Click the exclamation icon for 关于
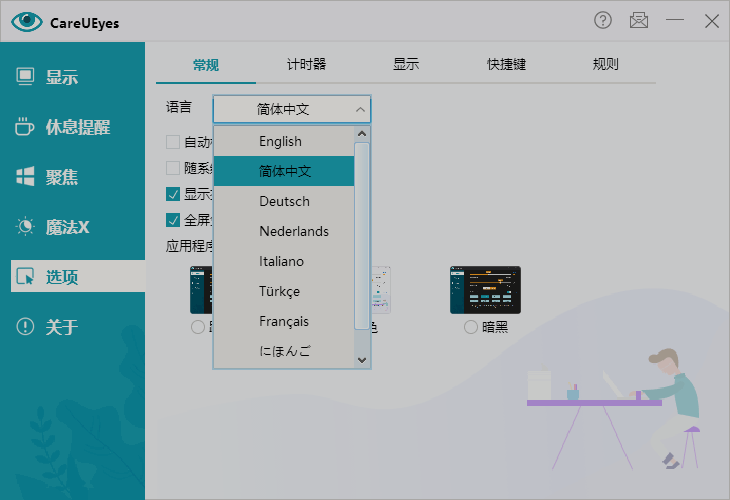The image size is (730, 500). point(25,326)
